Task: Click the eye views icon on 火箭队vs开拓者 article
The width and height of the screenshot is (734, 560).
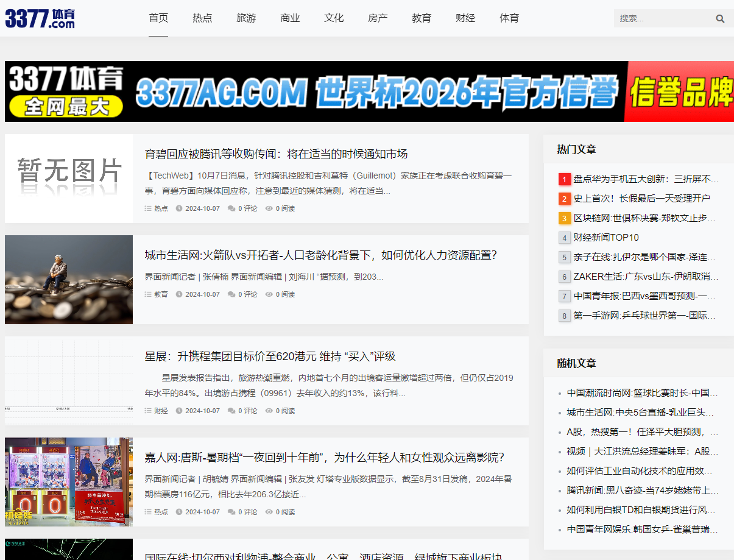Action: point(269,294)
